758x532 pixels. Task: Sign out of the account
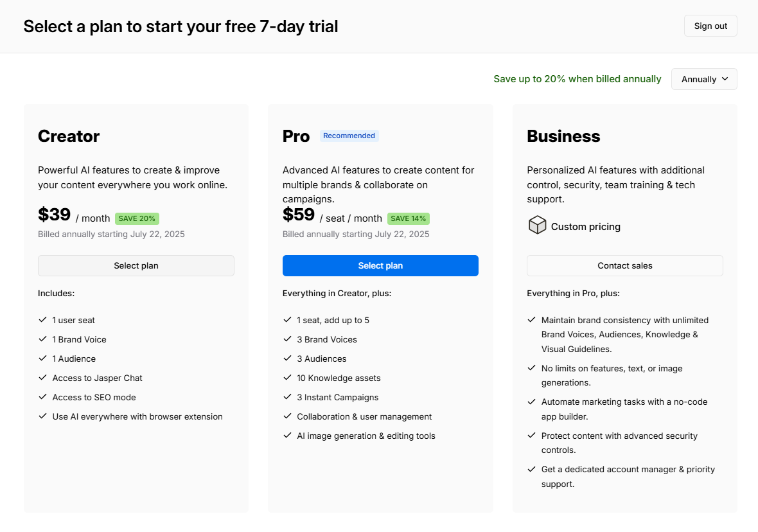710,26
